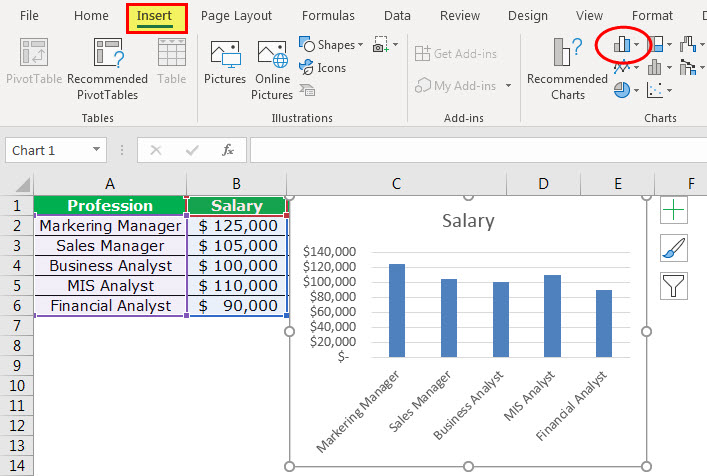Screen dimensions: 707x476
Task: Open the Chart Filters funnel button
Action: pyautogui.click(x=674, y=286)
